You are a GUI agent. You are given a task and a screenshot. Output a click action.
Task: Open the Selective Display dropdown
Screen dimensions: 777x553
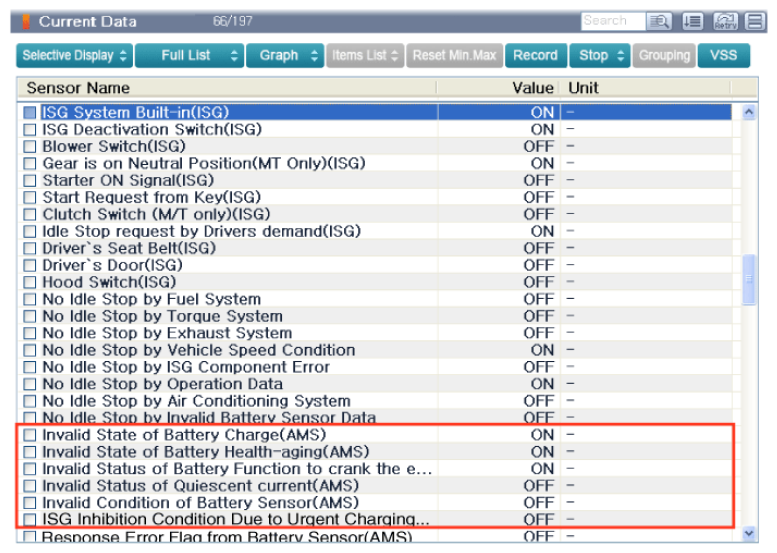pos(75,55)
